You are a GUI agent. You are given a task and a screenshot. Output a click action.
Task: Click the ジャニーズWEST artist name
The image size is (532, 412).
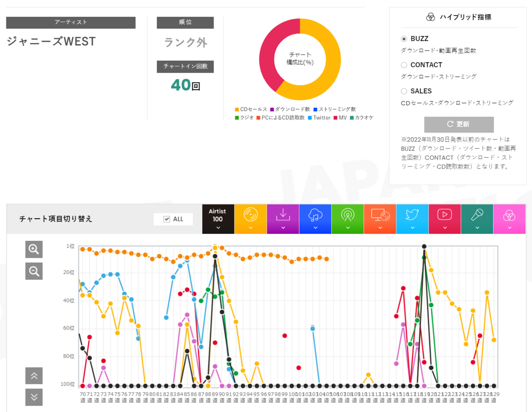coord(51,41)
